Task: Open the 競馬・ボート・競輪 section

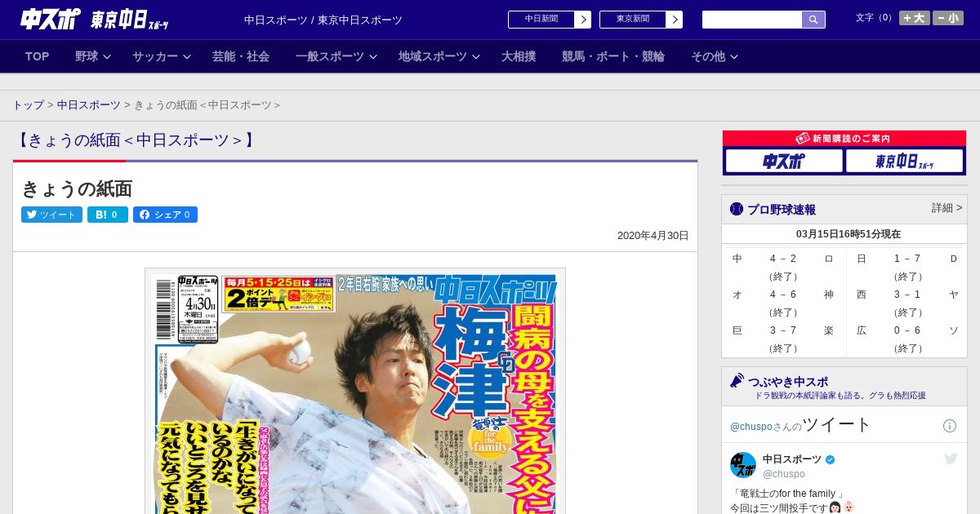Action: click(x=613, y=56)
